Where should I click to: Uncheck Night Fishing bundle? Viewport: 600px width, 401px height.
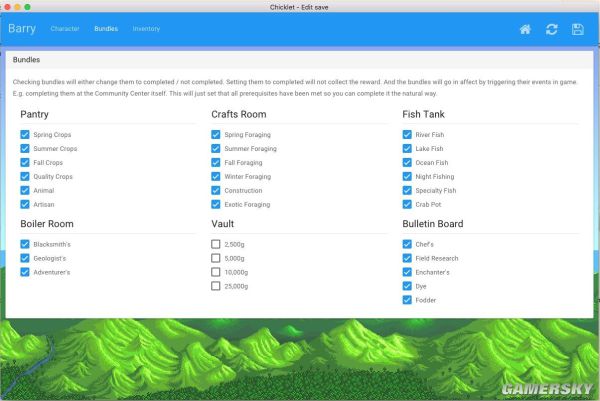(x=407, y=176)
